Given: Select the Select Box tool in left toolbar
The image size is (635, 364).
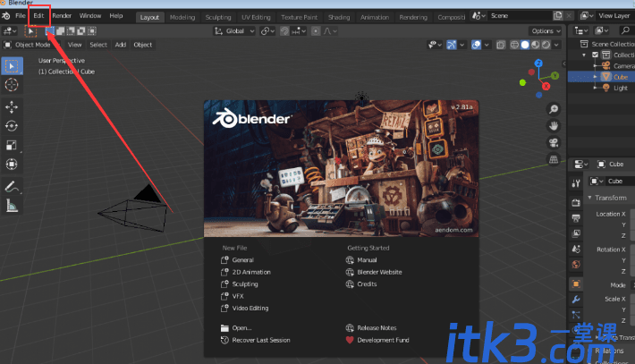Looking at the screenshot, I should tap(12, 66).
